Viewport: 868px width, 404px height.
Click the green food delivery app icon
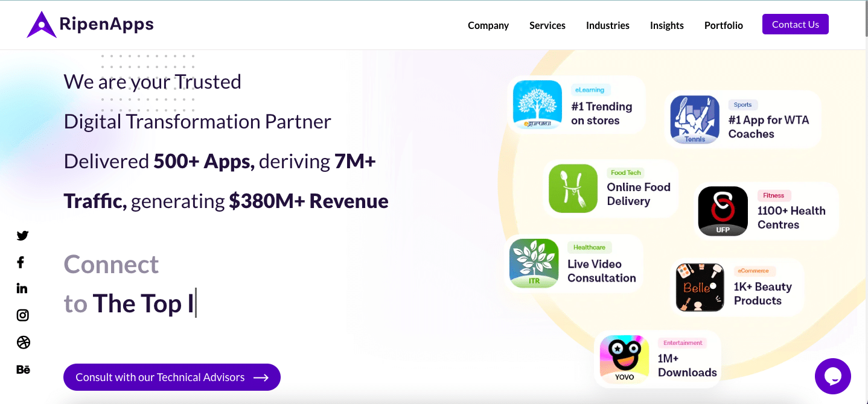573,188
